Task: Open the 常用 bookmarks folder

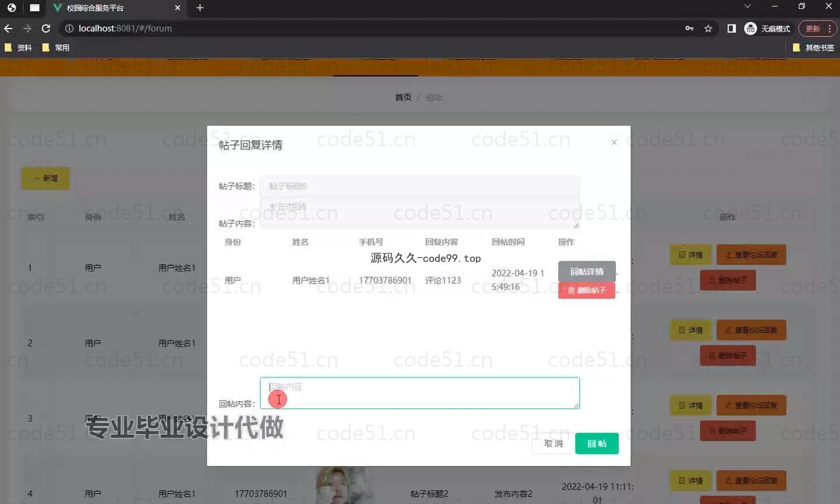Action: [56, 48]
